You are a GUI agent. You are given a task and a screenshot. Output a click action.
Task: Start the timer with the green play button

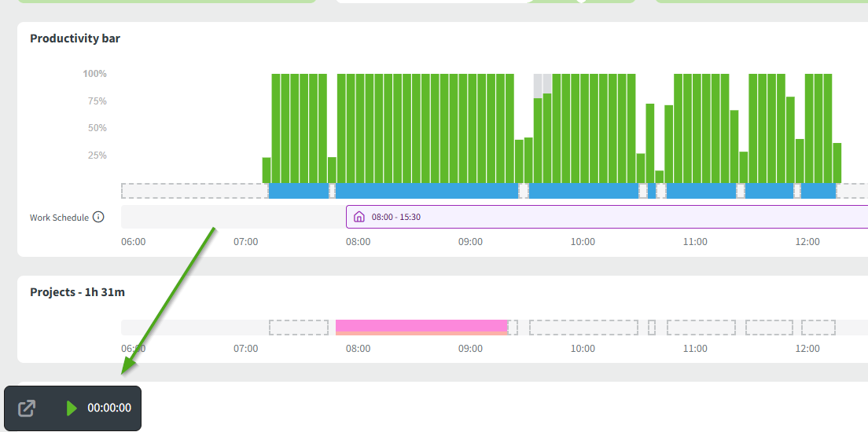point(72,408)
